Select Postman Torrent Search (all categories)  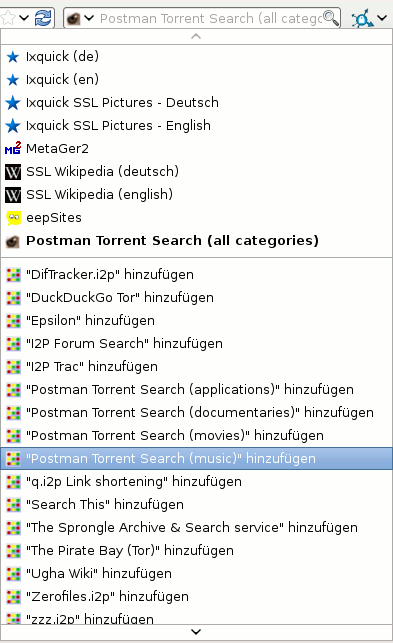[x=196, y=241]
